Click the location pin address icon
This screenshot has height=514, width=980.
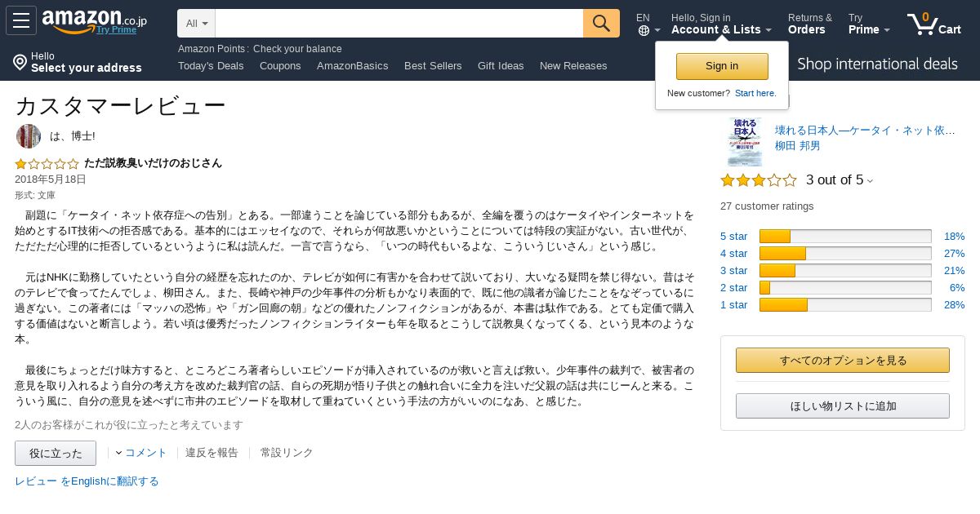(20, 62)
